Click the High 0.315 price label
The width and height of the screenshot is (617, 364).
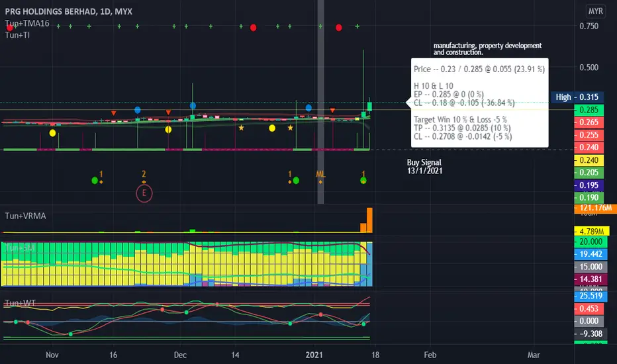pyautogui.click(x=577, y=97)
